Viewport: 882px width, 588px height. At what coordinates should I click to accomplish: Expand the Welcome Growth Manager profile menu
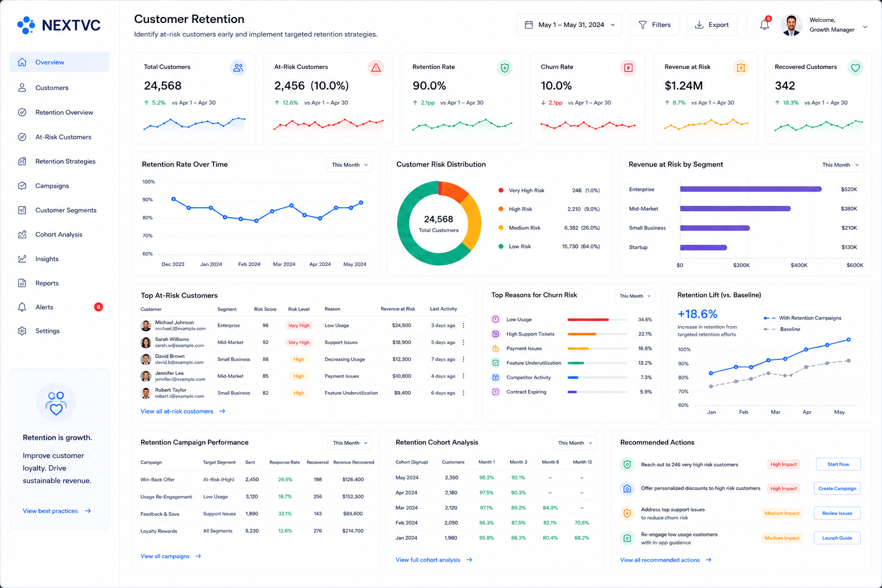[x=865, y=26]
